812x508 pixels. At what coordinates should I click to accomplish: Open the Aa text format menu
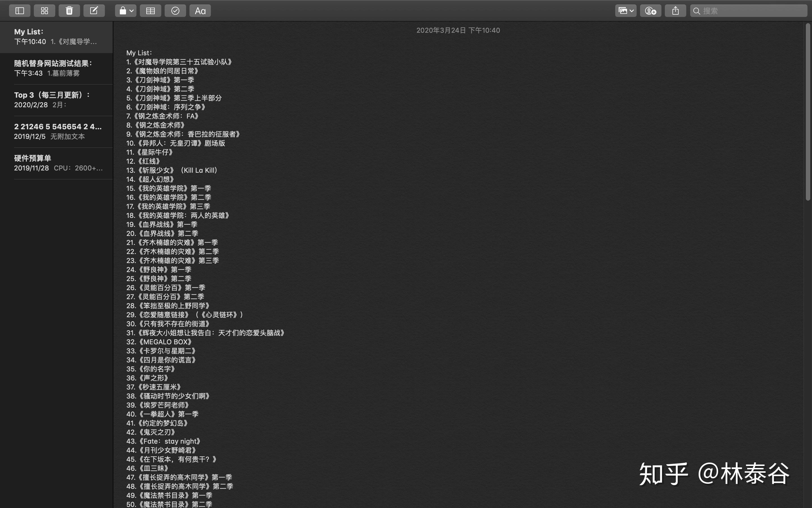pos(200,11)
